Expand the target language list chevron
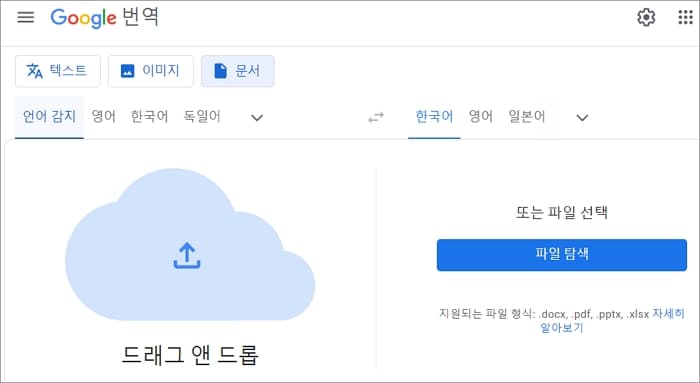Viewport: 700px width, 383px height. (x=582, y=118)
